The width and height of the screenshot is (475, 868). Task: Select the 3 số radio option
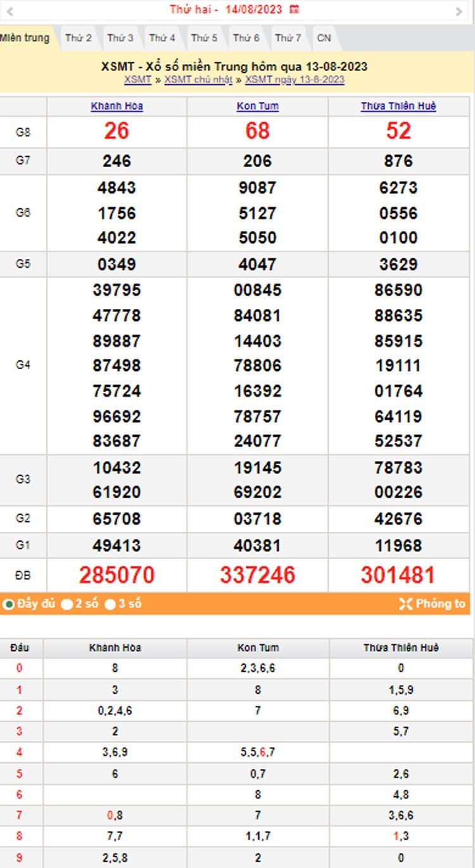tap(110, 605)
